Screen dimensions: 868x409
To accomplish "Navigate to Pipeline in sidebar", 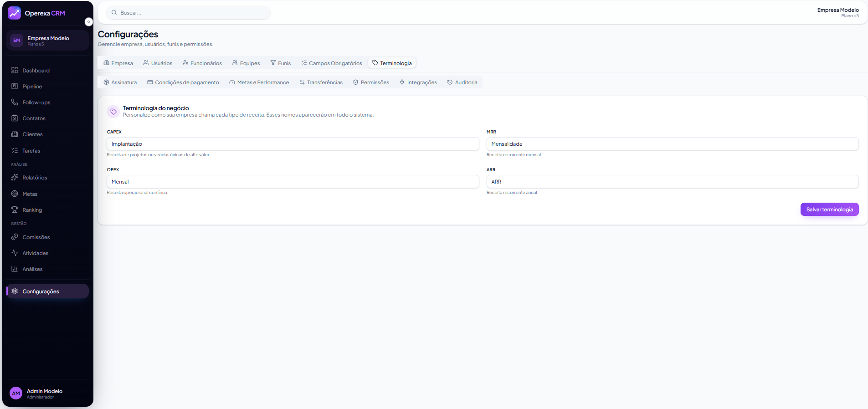I will point(48,86).
